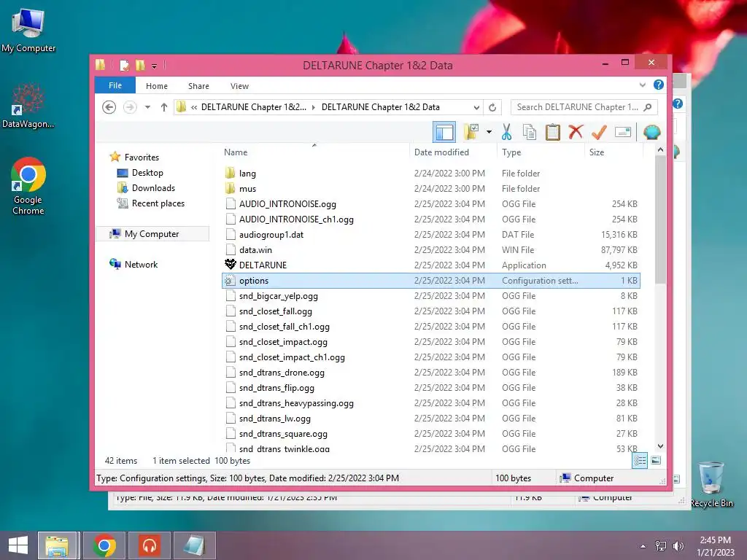Expand the folder options dropdown arrow

489,132
